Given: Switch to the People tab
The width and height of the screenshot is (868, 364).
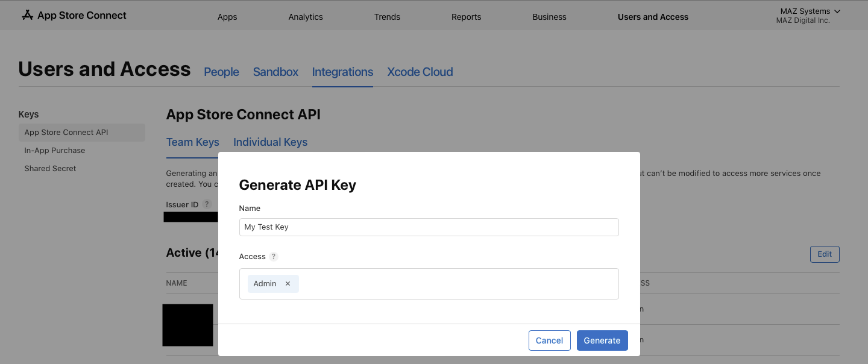Looking at the screenshot, I should pyautogui.click(x=221, y=72).
